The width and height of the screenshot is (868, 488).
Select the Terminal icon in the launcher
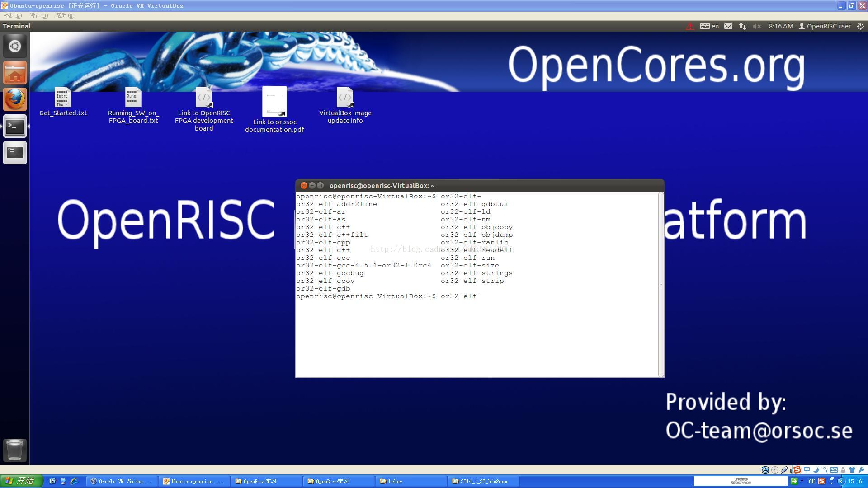click(15, 126)
